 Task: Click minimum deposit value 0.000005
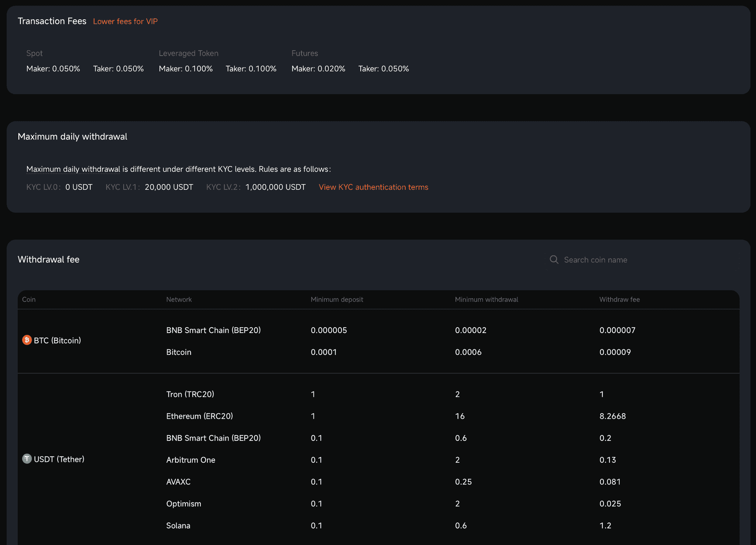329,330
